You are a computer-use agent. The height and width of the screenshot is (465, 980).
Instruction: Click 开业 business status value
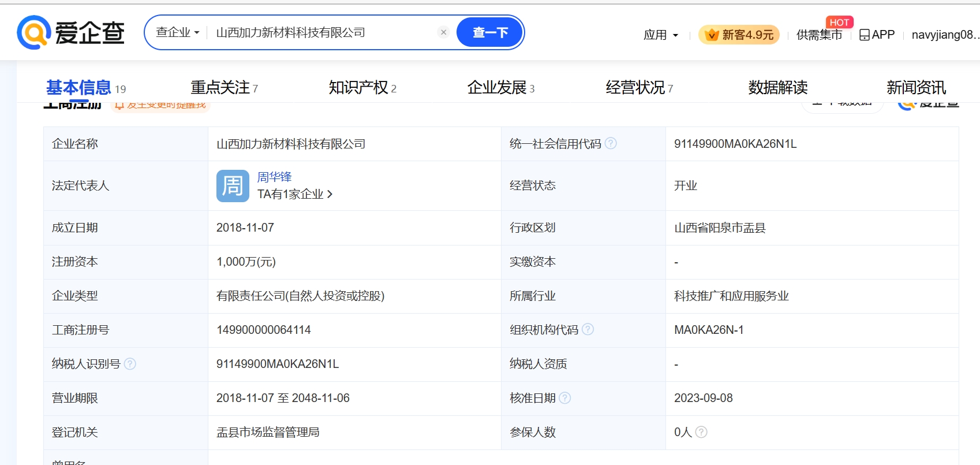[x=686, y=185]
